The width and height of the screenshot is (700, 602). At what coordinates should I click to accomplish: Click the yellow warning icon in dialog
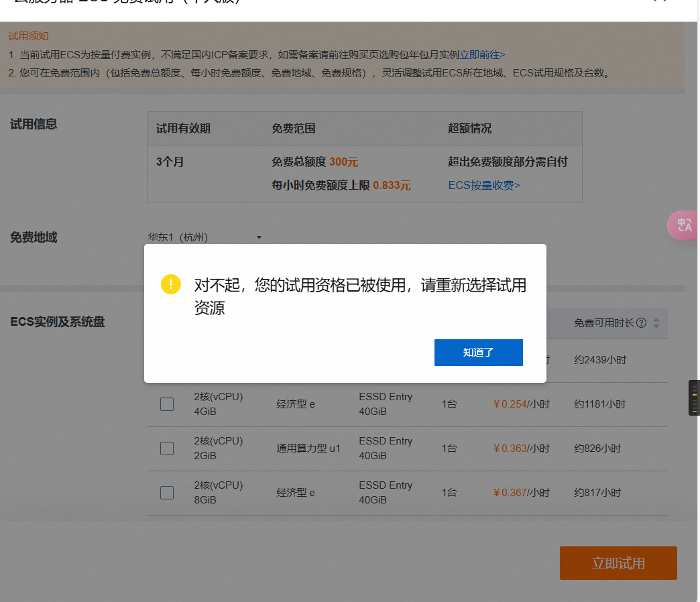171,284
